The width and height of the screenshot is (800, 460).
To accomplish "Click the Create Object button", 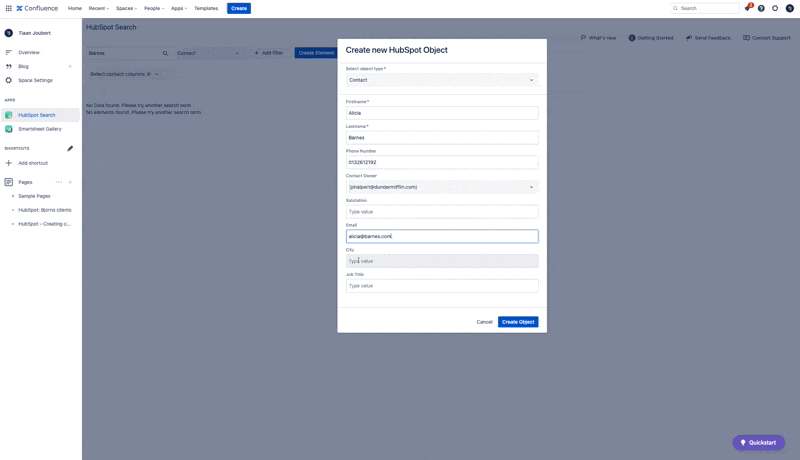I will 518,322.
